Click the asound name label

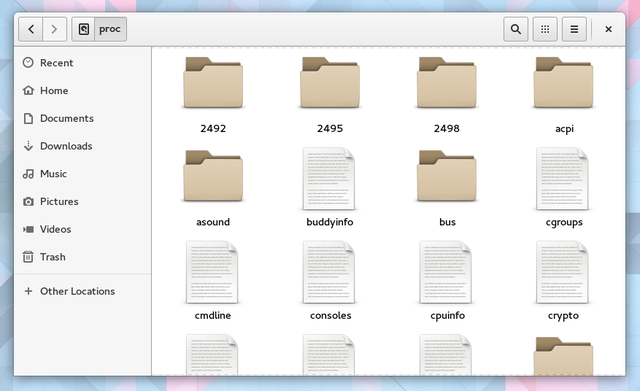click(x=213, y=222)
